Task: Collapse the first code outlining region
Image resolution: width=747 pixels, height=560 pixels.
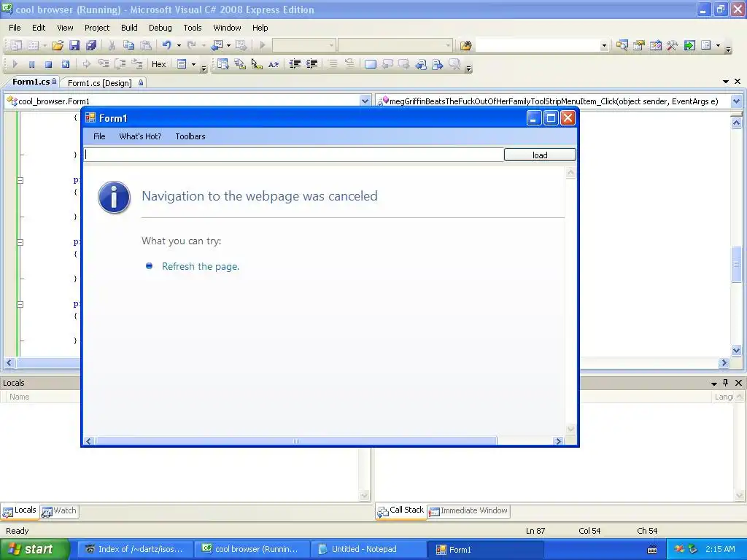Action: coord(20,180)
